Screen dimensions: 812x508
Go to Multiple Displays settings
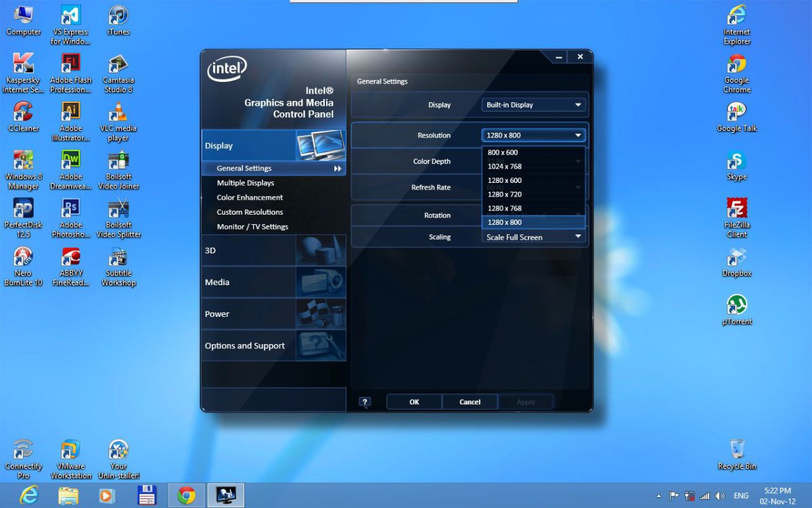[x=246, y=183]
